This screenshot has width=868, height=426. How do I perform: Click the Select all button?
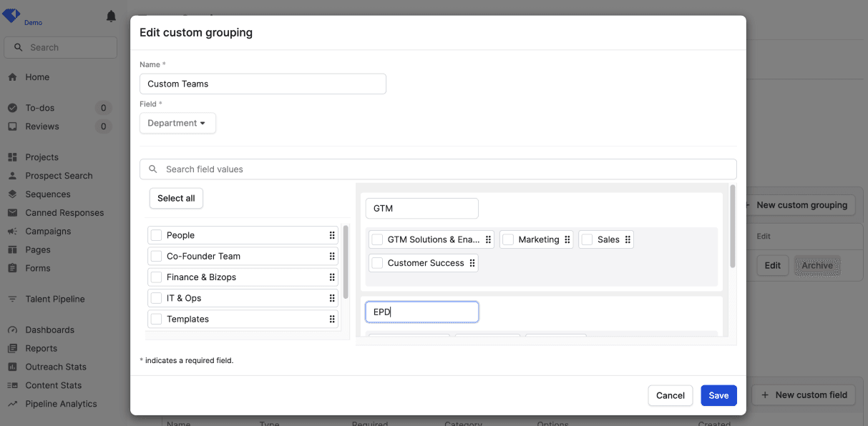click(x=176, y=198)
